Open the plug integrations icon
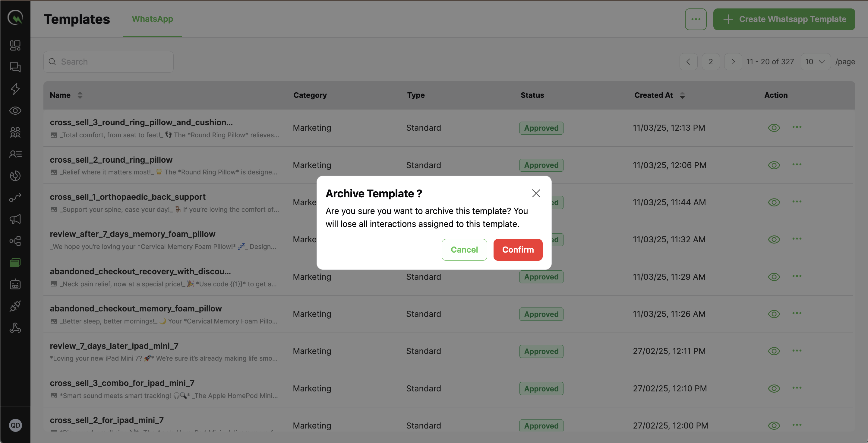Viewport: 868px width, 443px height. (x=15, y=306)
